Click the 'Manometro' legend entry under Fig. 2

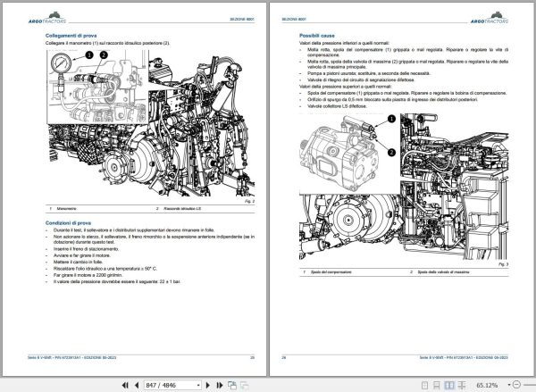67,208
